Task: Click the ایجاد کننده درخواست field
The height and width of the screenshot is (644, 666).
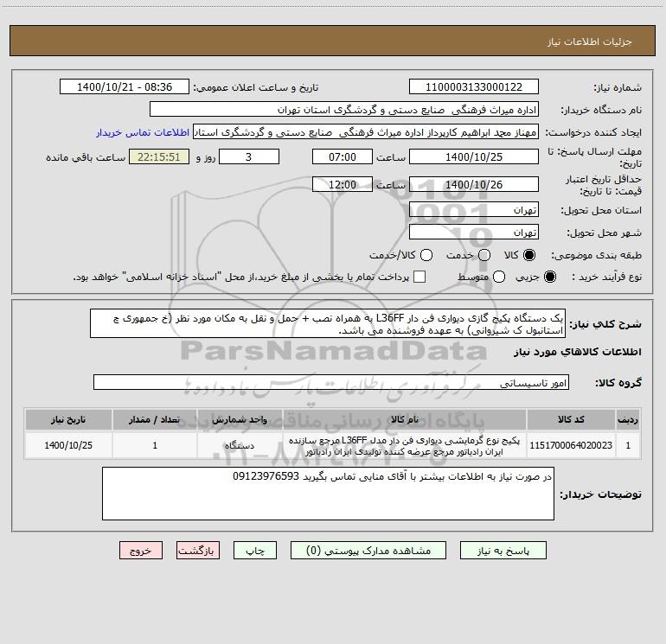Action: point(366,132)
